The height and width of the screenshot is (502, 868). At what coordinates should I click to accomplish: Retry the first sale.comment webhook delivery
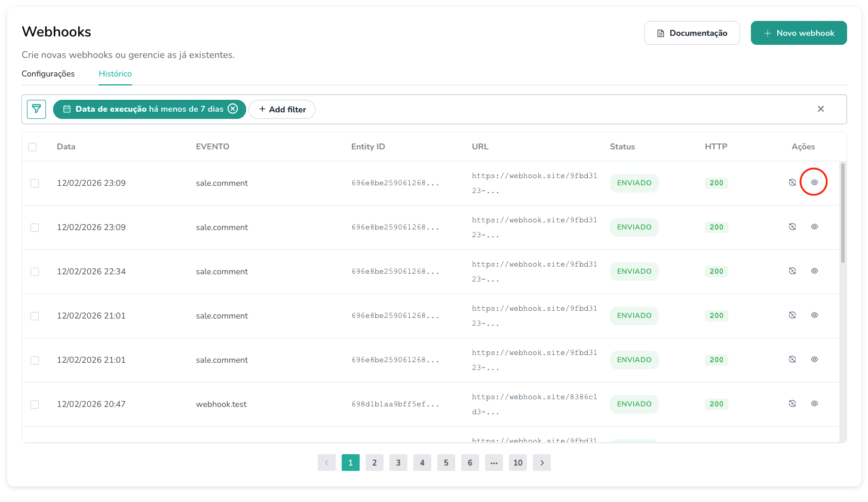(x=792, y=182)
